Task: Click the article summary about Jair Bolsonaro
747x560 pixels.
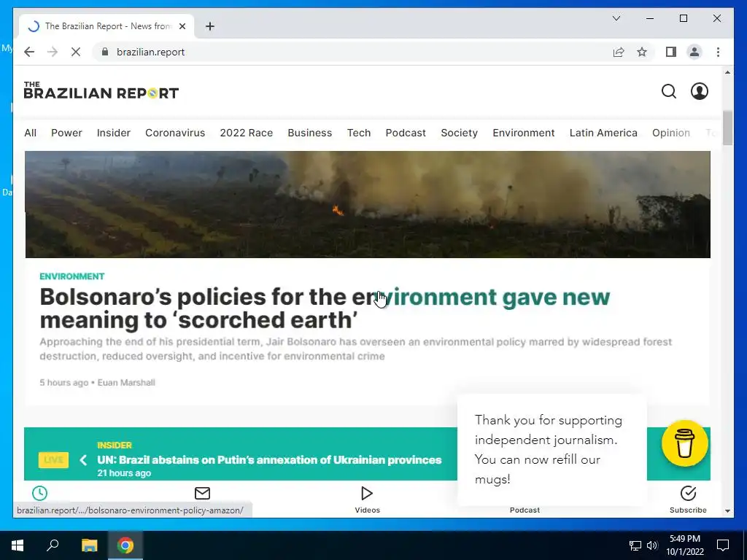Action: (355, 349)
